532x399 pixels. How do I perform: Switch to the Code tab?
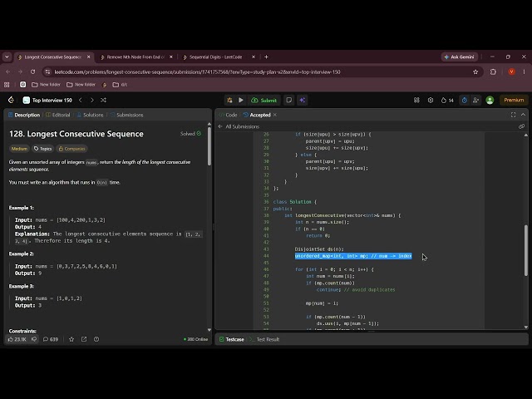click(x=229, y=115)
